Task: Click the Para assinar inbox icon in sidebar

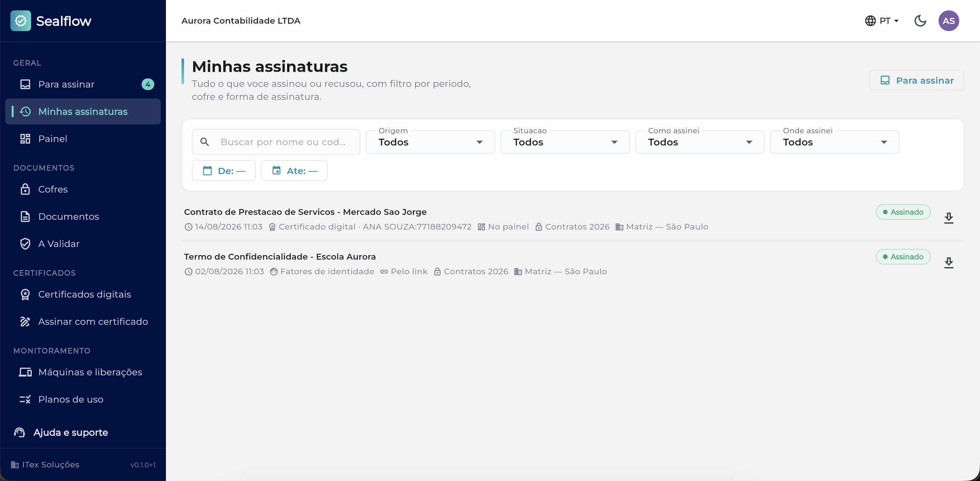Action: (25, 84)
